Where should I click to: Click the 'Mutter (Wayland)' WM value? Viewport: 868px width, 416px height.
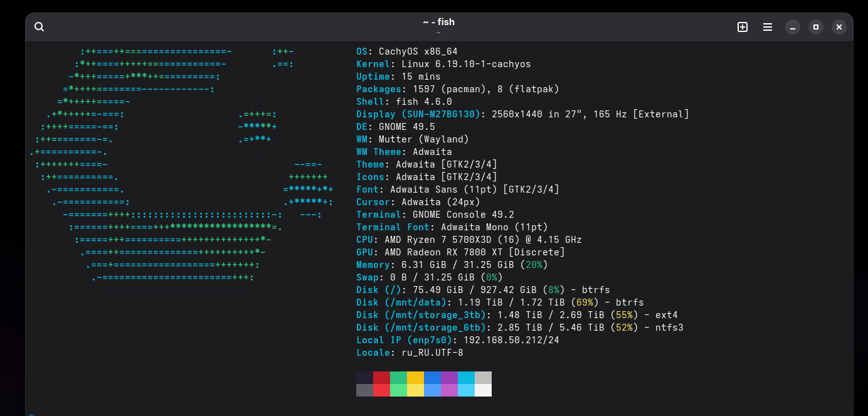[x=424, y=139]
